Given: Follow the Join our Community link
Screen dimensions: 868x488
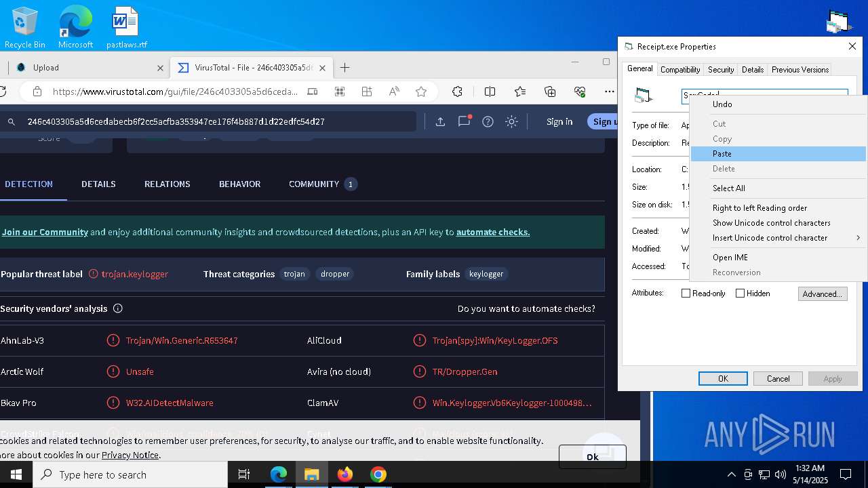Looking at the screenshot, I should (45, 232).
